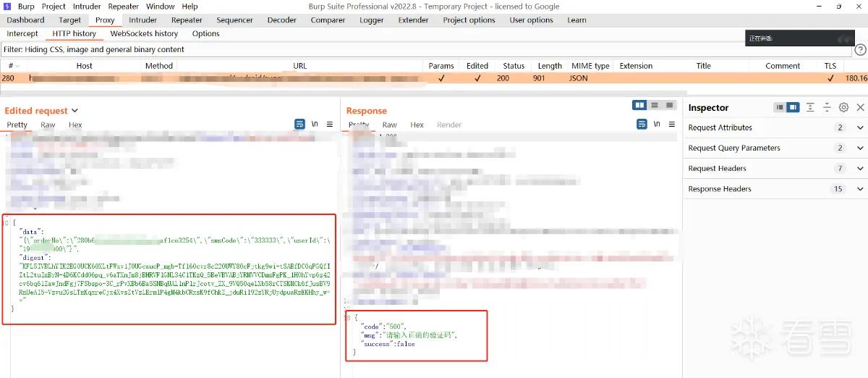Toggle request pretty-print format icon

click(299, 125)
